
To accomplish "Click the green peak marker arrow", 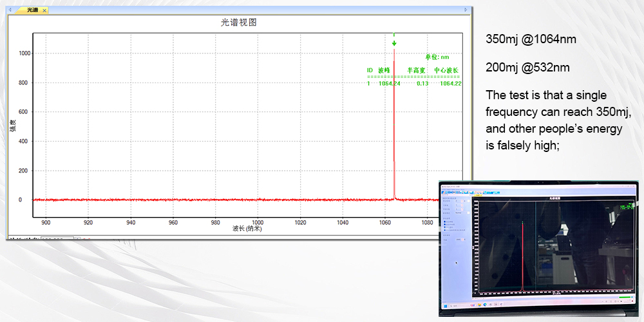I will pyautogui.click(x=394, y=43).
